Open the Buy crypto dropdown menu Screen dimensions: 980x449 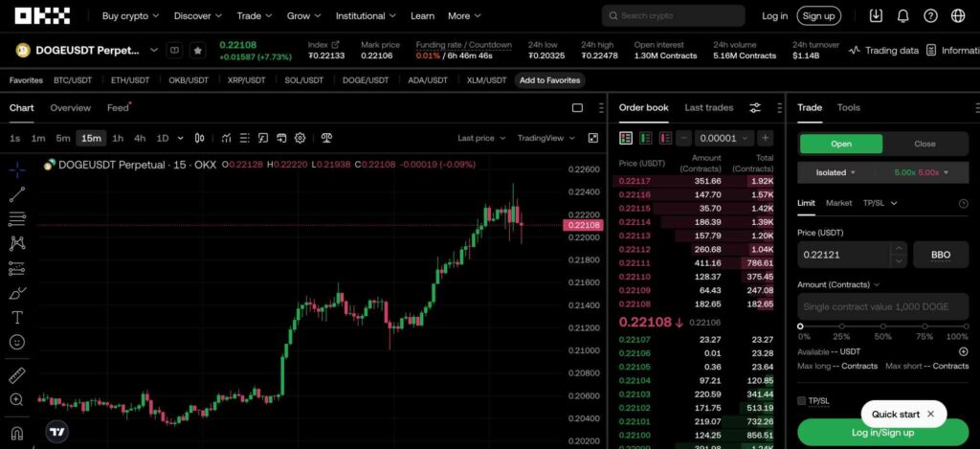[130, 15]
